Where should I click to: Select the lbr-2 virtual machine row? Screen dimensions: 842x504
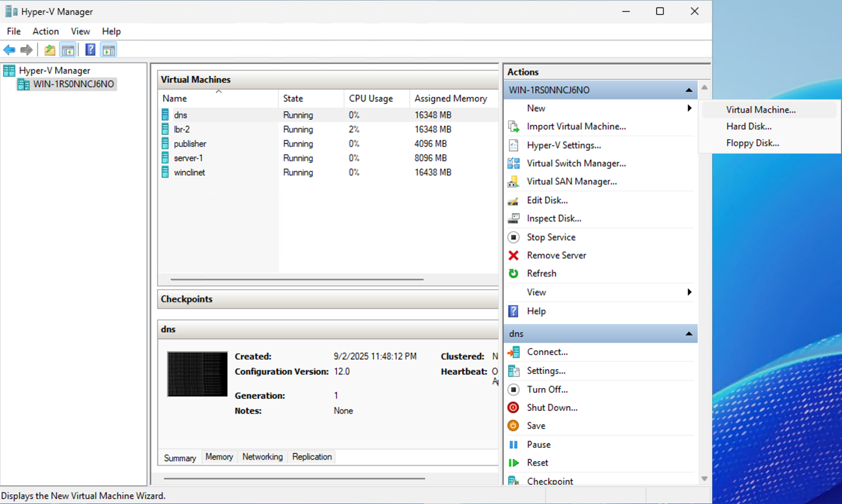(328, 129)
